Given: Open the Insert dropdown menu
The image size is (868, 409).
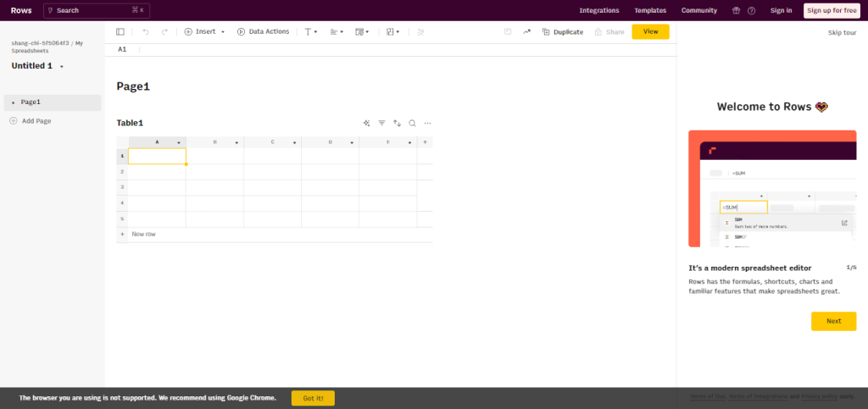Looking at the screenshot, I should click(204, 32).
